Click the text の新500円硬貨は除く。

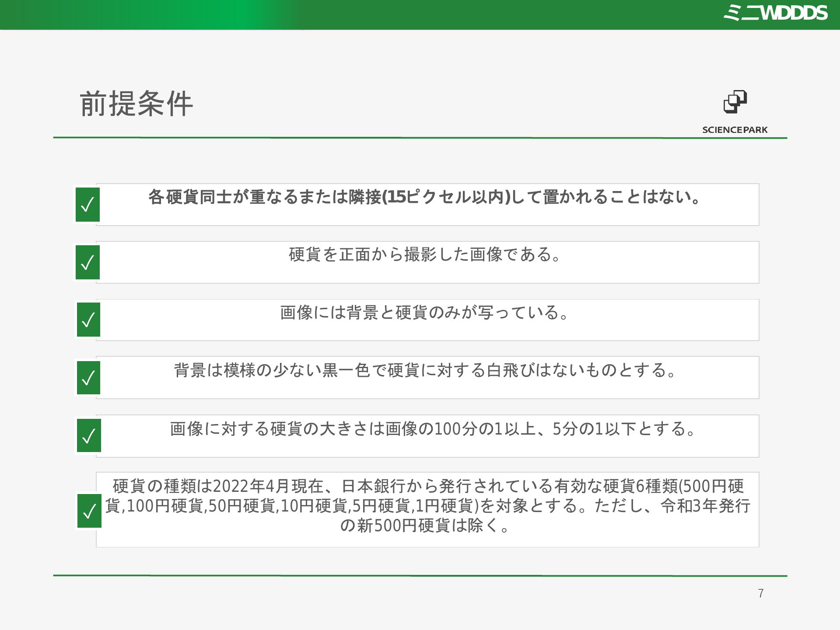(x=425, y=525)
